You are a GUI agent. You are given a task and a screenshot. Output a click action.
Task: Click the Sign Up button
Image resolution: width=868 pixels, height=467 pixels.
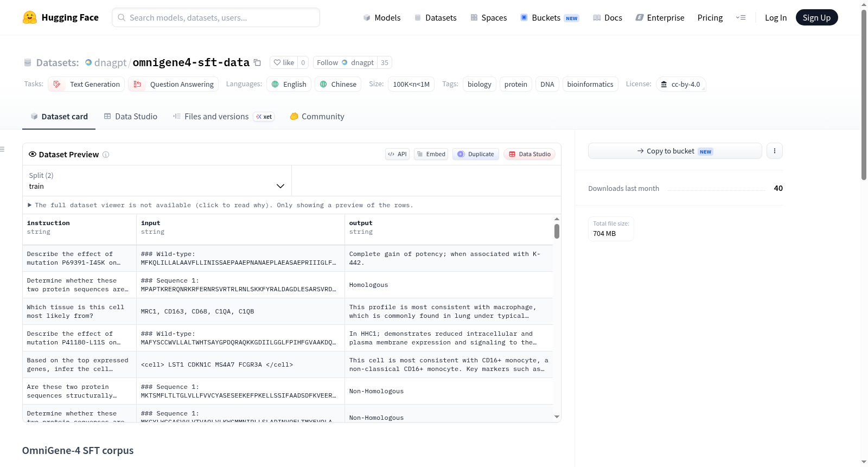[816, 17]
